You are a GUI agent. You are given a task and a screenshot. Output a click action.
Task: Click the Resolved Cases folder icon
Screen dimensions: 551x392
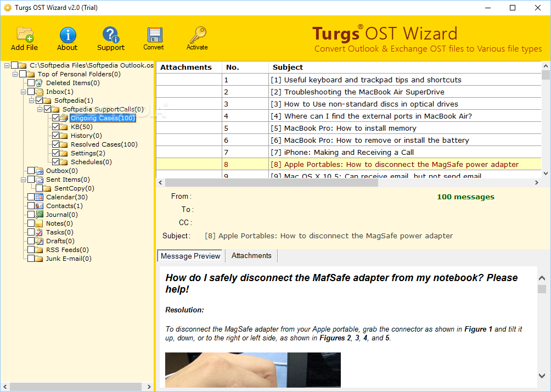click(x=64, y=144)
